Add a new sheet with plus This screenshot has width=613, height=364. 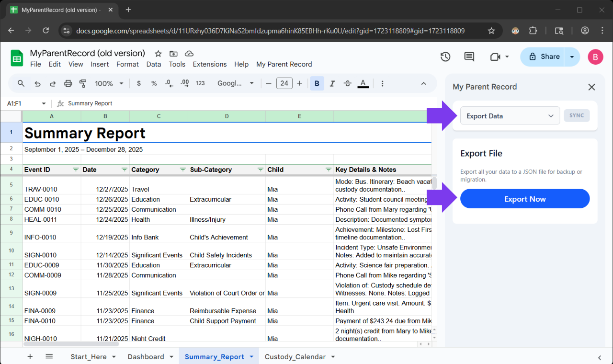click(x=30, y=356)
